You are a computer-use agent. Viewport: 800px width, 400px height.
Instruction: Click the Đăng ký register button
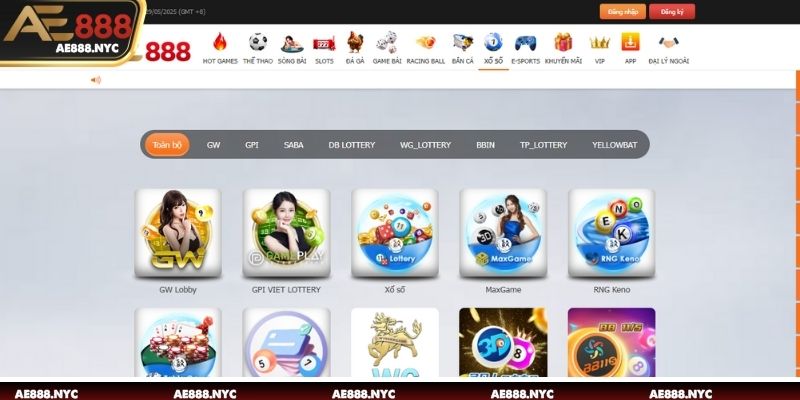(x=672, y=12)
